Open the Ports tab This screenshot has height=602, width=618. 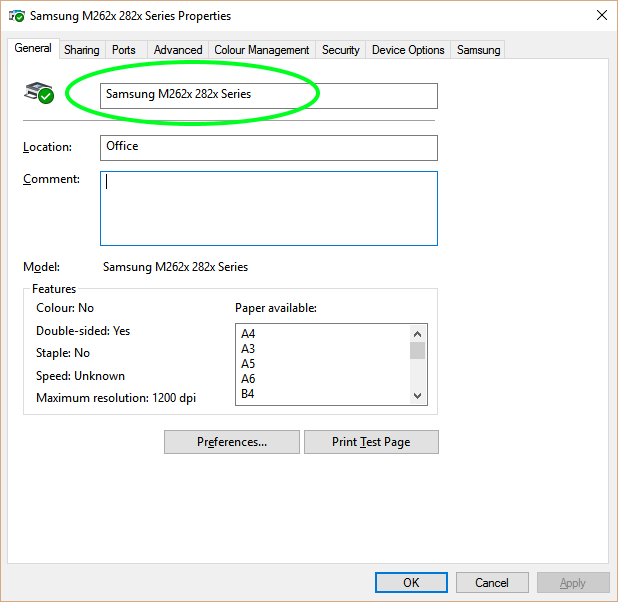point(124,50)
